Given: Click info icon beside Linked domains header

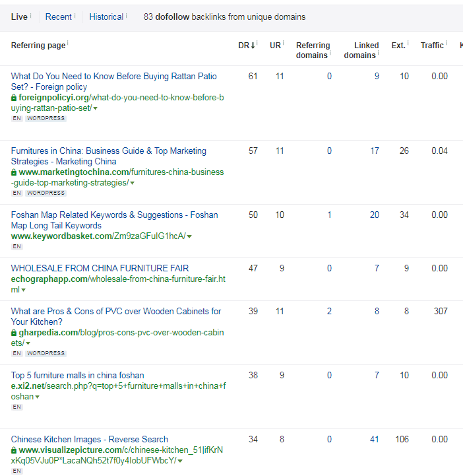Looking at the screenshot, I should pos(378,53).
